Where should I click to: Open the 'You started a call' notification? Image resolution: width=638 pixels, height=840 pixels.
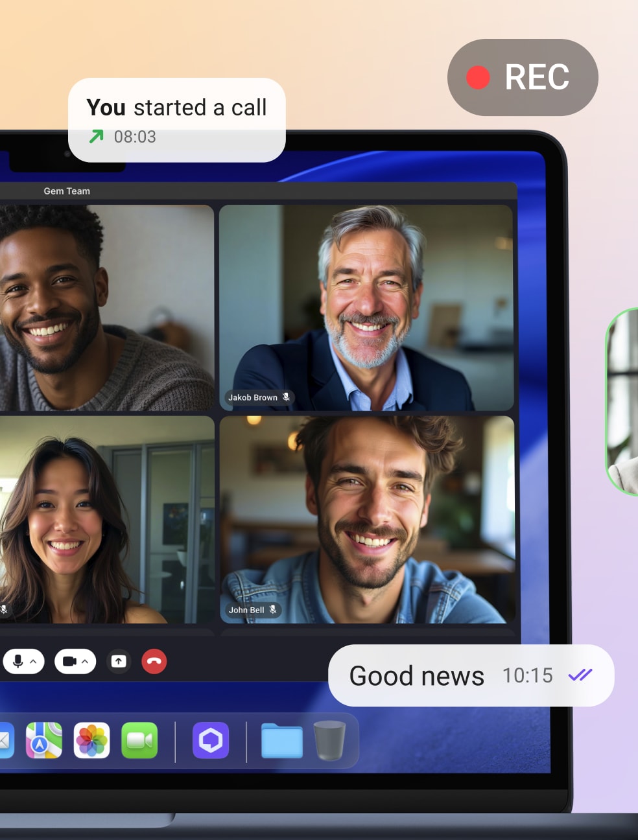[176, 119]
